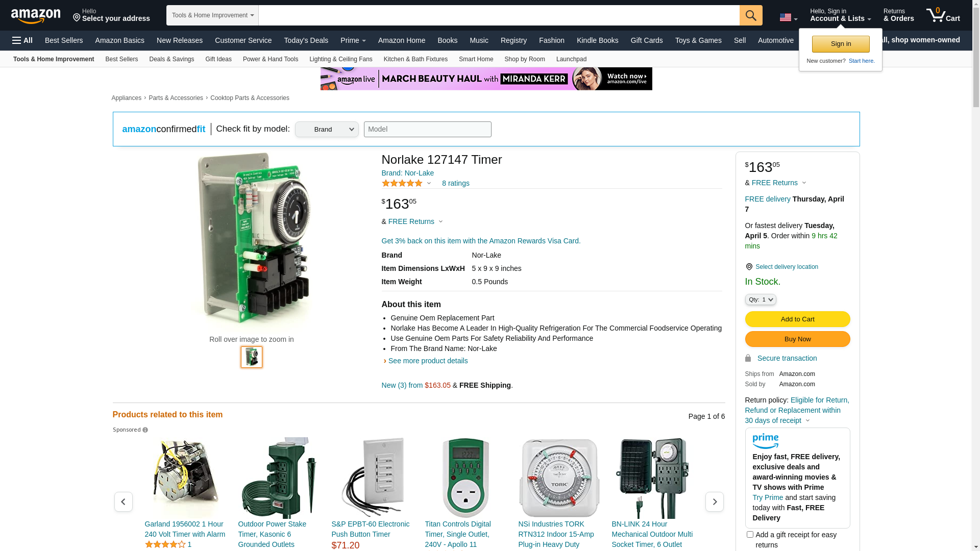Click the Model input field
The image size is (980, 551).
coord(427,130)
